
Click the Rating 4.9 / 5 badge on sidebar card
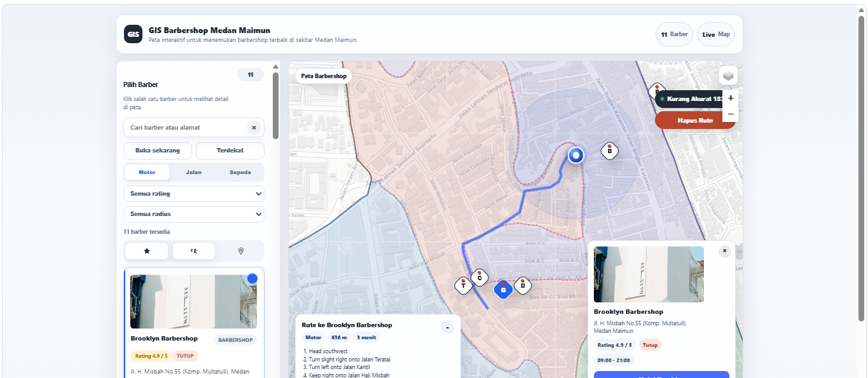click(x=151, y=356)
